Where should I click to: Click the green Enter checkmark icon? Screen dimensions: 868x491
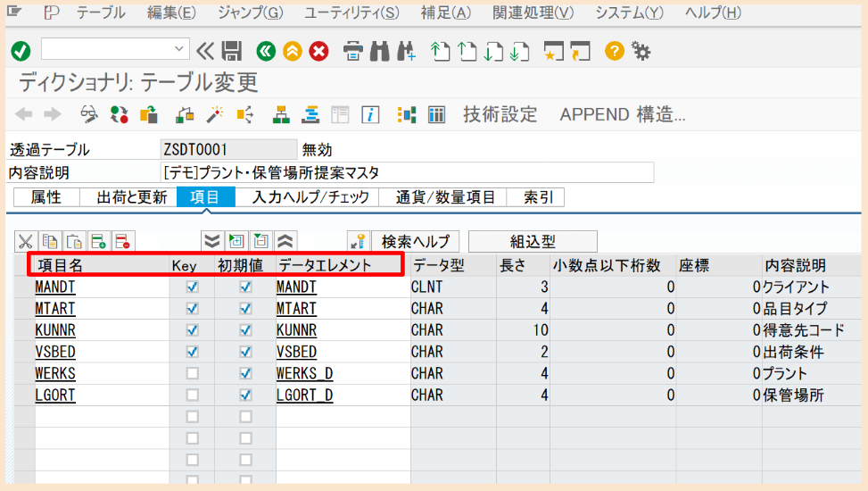tap(21, 51)
